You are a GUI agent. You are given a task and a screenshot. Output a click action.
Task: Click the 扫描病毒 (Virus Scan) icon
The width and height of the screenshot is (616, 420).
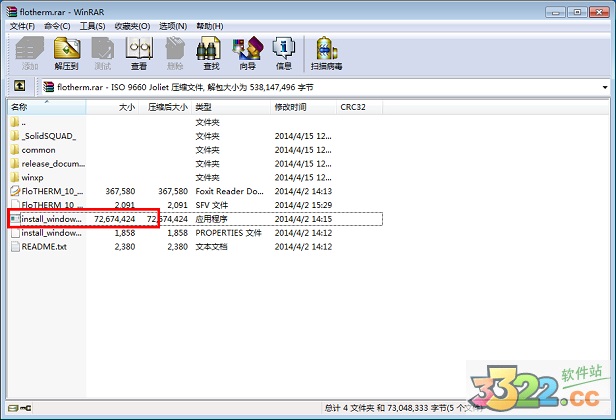coord(326,53)
